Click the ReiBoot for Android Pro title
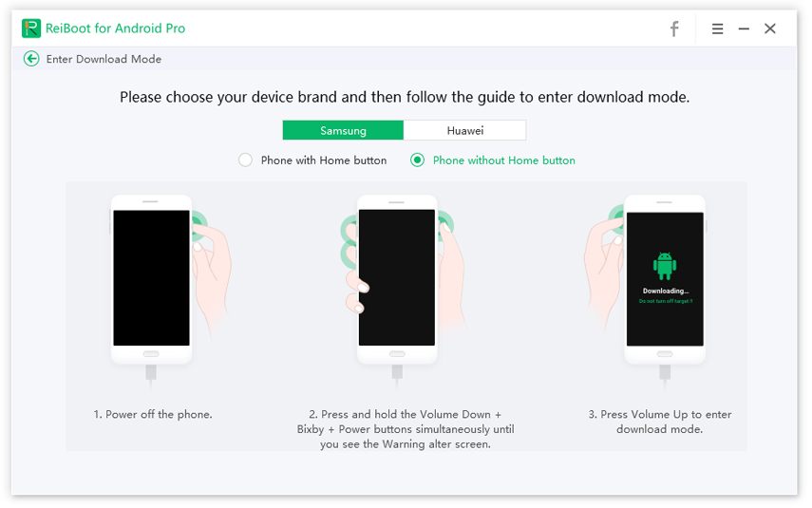Viewport: 812px width, 508px height. tap(115, 28)
